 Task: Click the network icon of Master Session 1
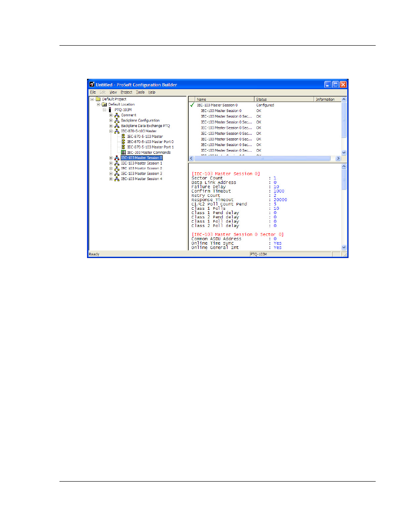pos(117,163)
